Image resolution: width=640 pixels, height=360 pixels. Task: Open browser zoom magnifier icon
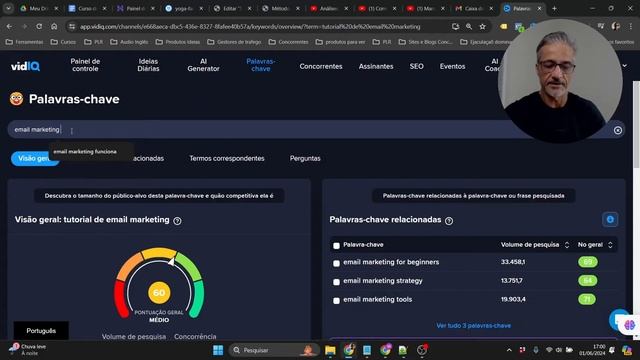[469, 27]
